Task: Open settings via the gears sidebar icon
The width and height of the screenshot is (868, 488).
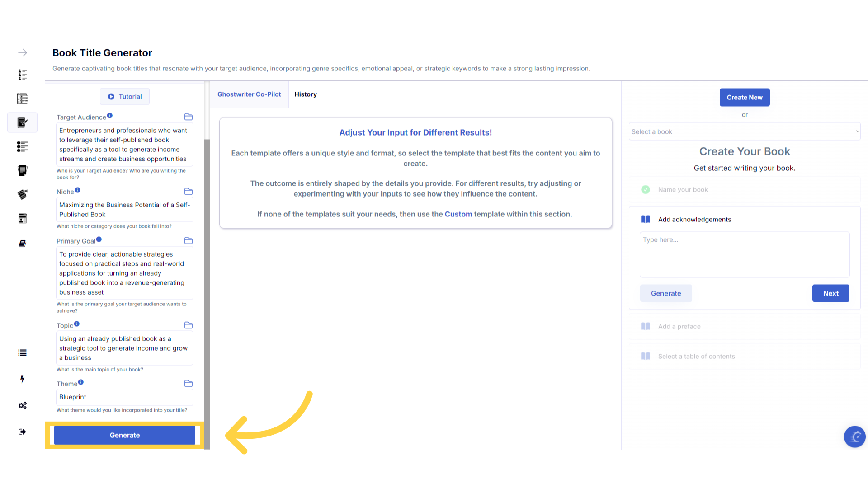Action: (x=23, y=405)
